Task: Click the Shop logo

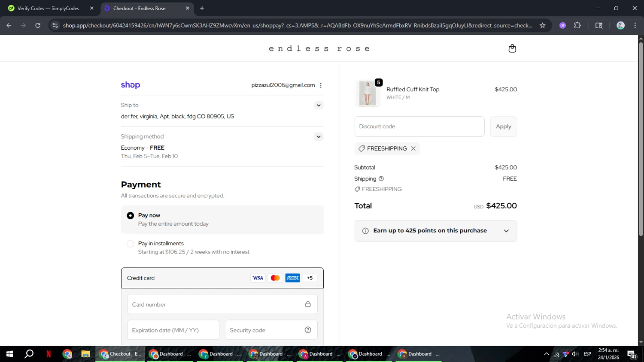Action: (x=131, y=85)
